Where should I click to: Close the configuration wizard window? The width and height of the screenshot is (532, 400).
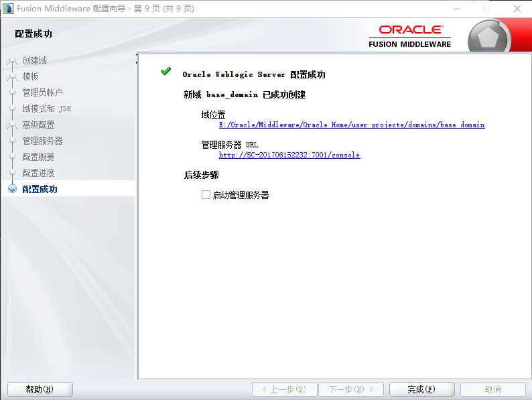click(x=517, y=9)
